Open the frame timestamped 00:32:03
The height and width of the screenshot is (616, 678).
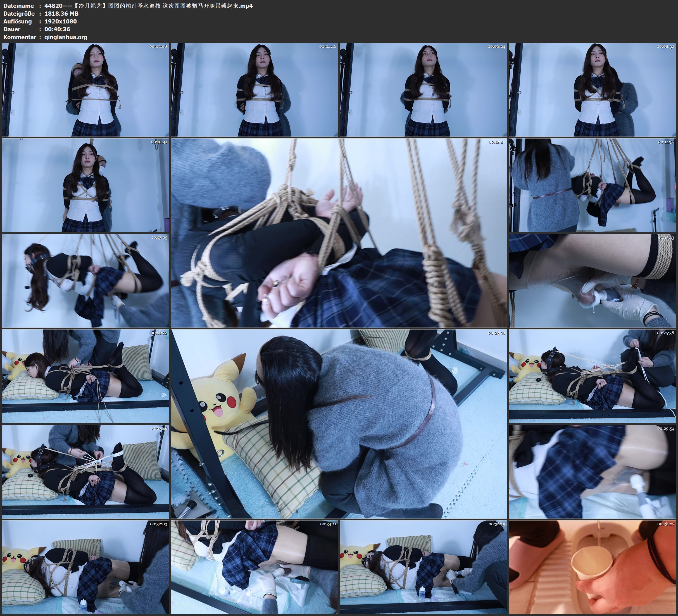tap(85, 567)
